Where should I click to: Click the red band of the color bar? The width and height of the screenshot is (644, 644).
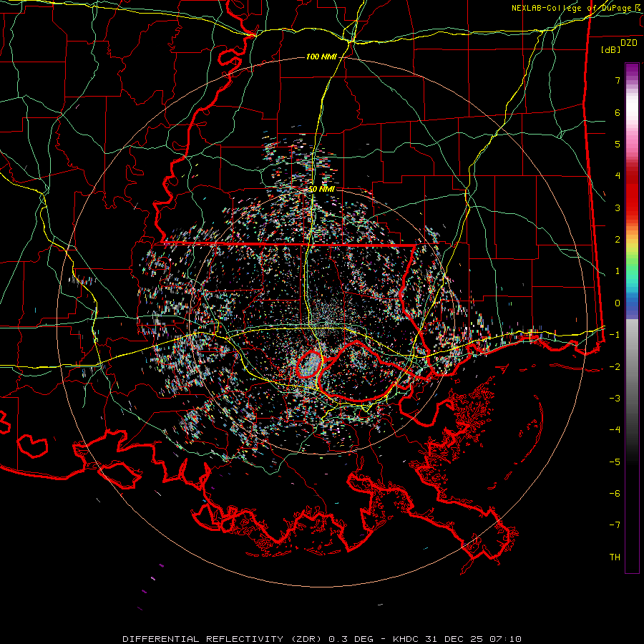632,193
